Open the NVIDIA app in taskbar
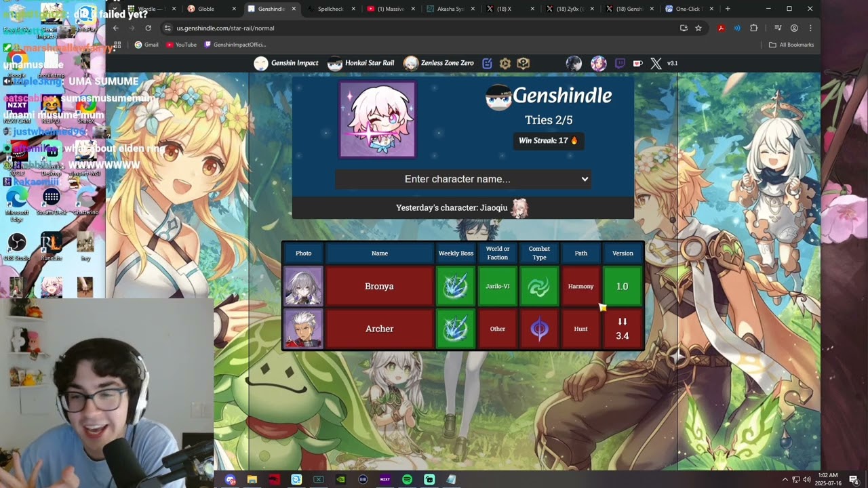Viewport: 868px width, 488px height. click(340, 479)
